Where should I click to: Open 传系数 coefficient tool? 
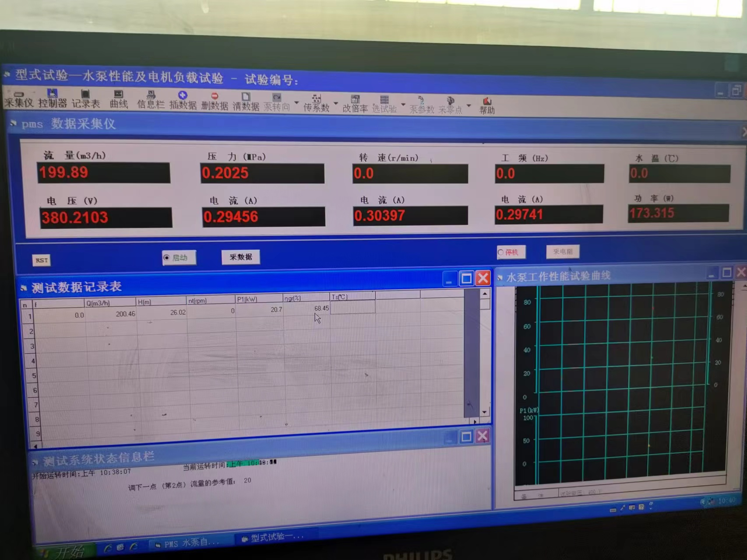click(316, 103)
